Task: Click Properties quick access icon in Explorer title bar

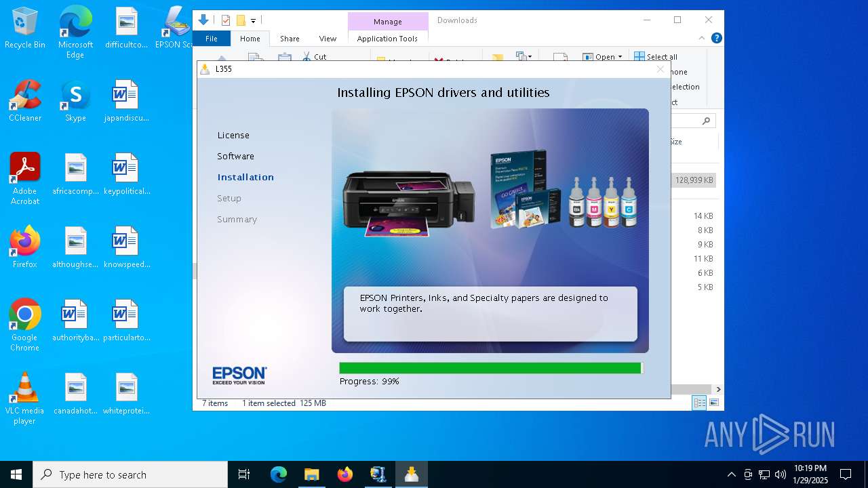Action: click(226, 20)
